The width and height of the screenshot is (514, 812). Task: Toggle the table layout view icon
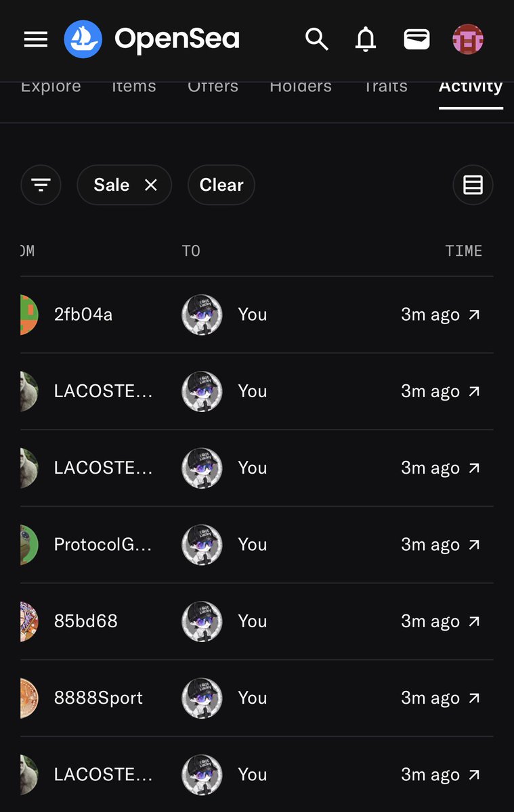pyautogui.click(x=473, y=185)
